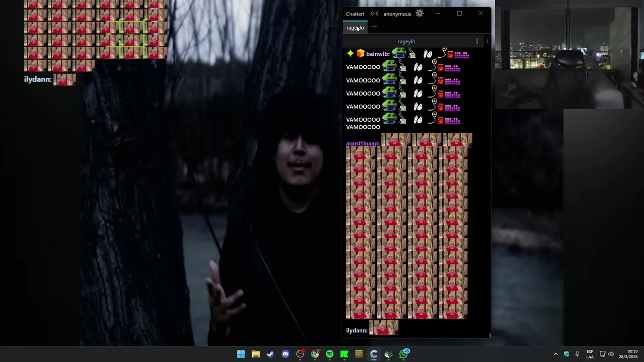The height and width of the screenshot is (362, 644).
Task: Maximize the Chatterino window
Action: [x=459, y=14]
